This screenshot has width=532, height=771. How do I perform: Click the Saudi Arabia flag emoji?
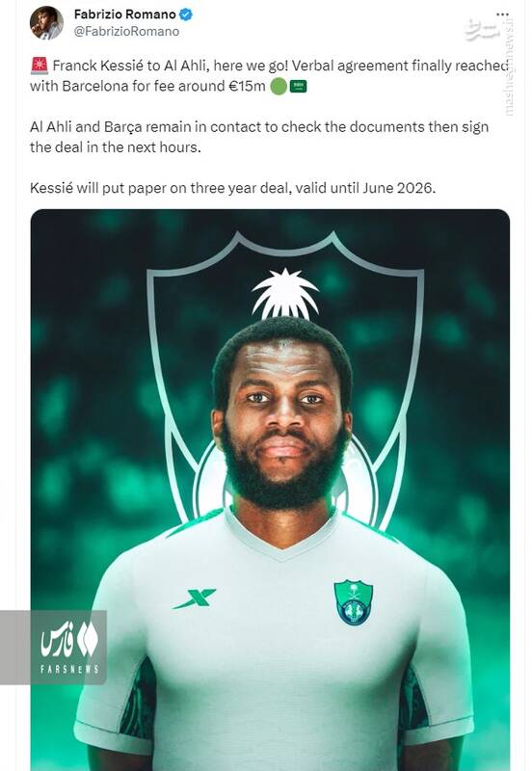[x=298, y=87]
